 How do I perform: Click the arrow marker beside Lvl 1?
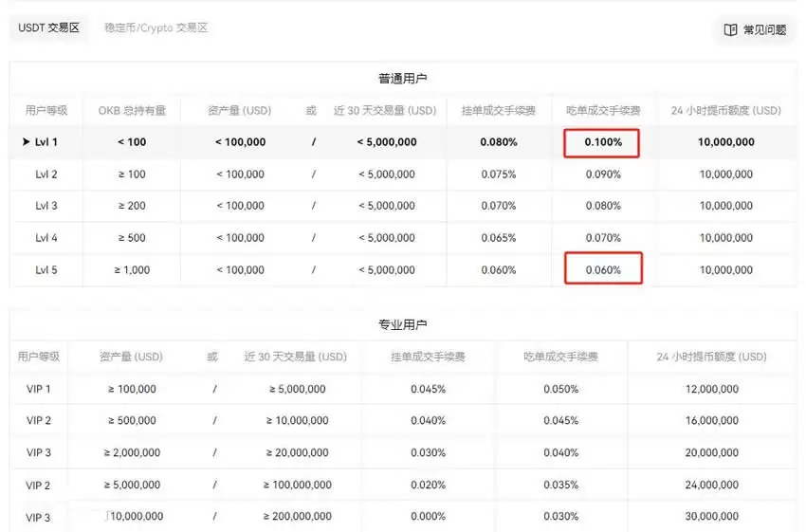point(27,142)
